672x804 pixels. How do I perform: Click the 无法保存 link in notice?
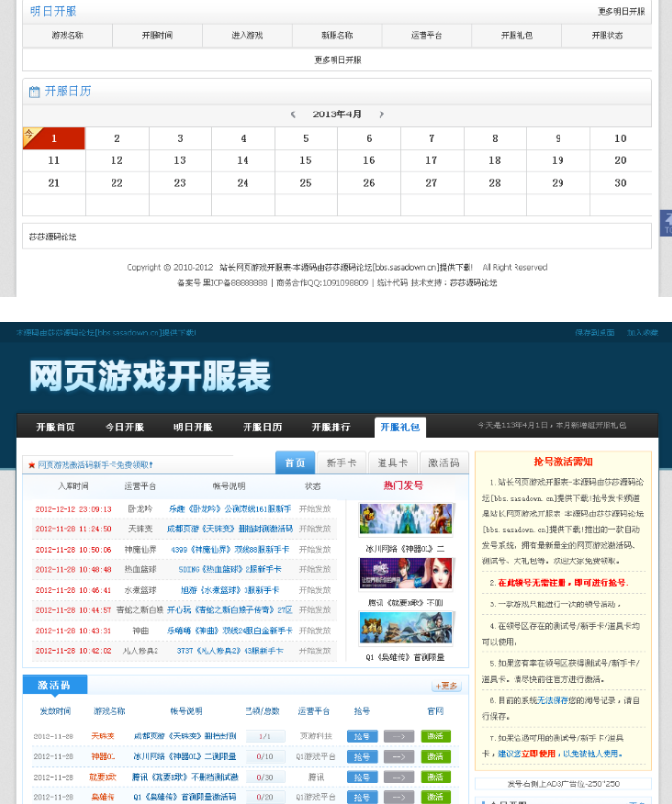tap(552, 700)
